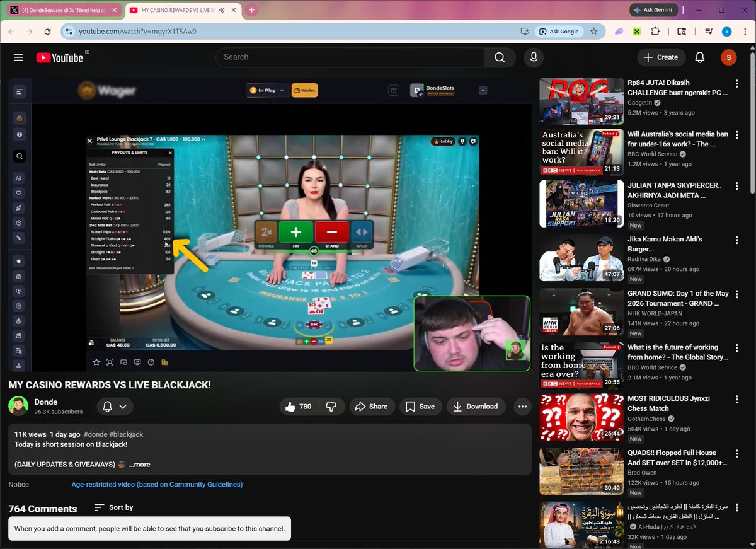The image size is (756, 549).
Task: Open options menu for Rp84 JUTA video
Action: point(737,84)
